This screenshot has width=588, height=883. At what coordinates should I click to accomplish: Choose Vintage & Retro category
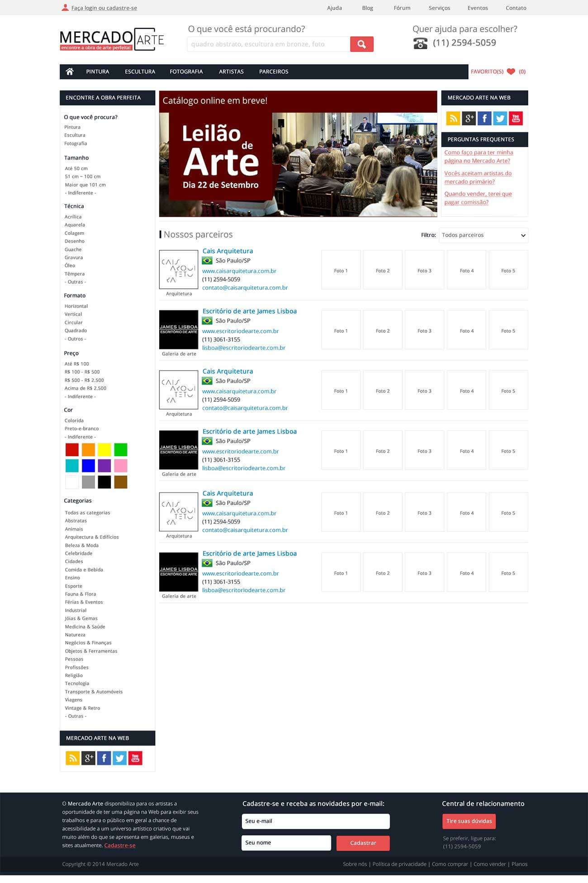82,708
